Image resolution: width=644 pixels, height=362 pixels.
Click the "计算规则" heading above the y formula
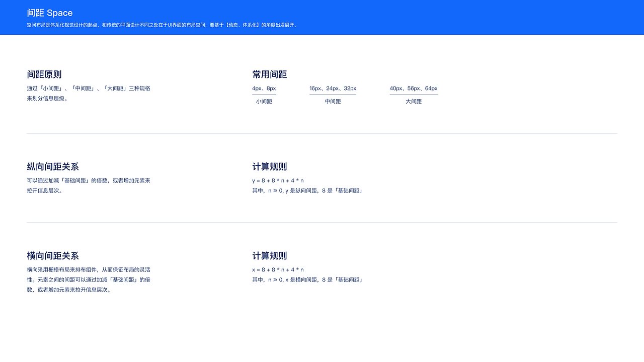coord(270,167)
